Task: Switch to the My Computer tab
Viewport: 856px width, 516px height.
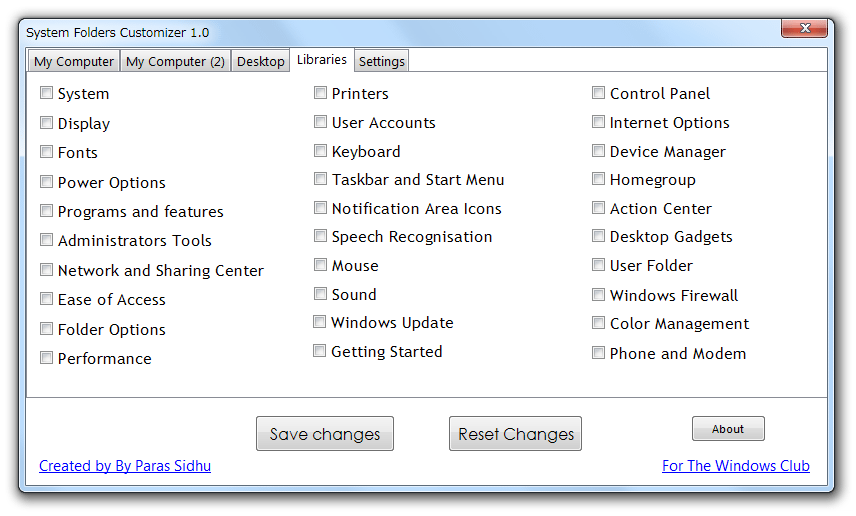Action: point(74,61)
